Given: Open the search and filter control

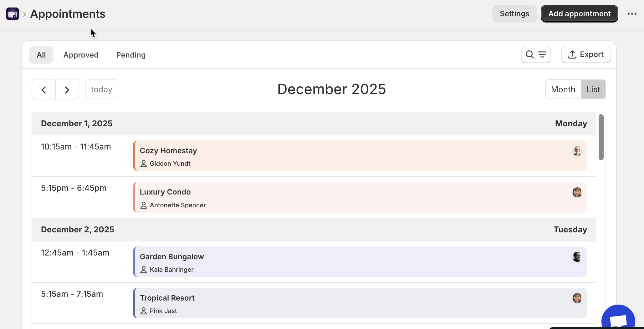Looking at the screenshot, I should point(536,54).
